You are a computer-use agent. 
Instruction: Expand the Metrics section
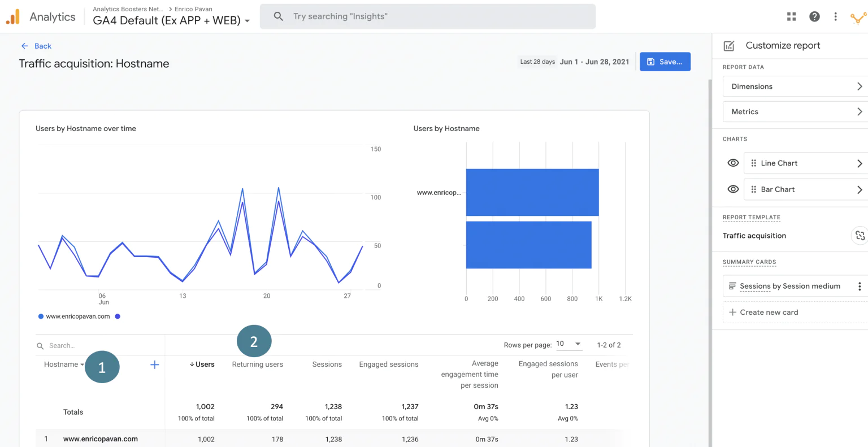[795, 112]
